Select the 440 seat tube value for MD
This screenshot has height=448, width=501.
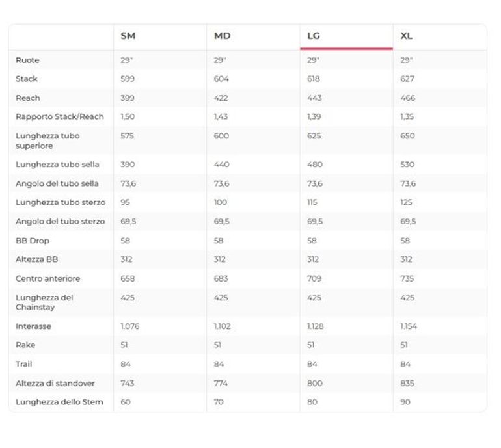pos(221,165)
